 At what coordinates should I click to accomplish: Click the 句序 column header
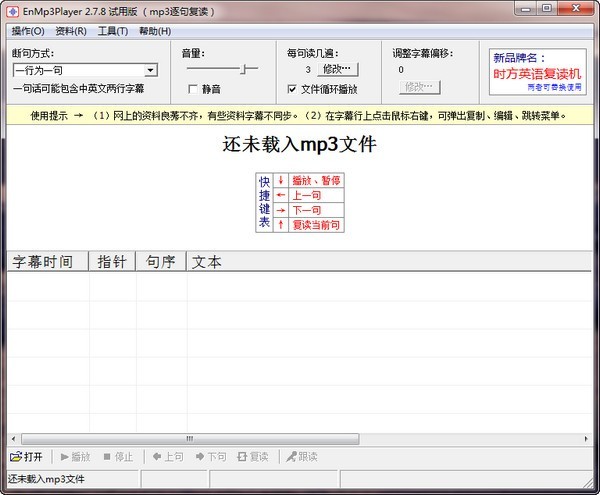pos(161,262)
